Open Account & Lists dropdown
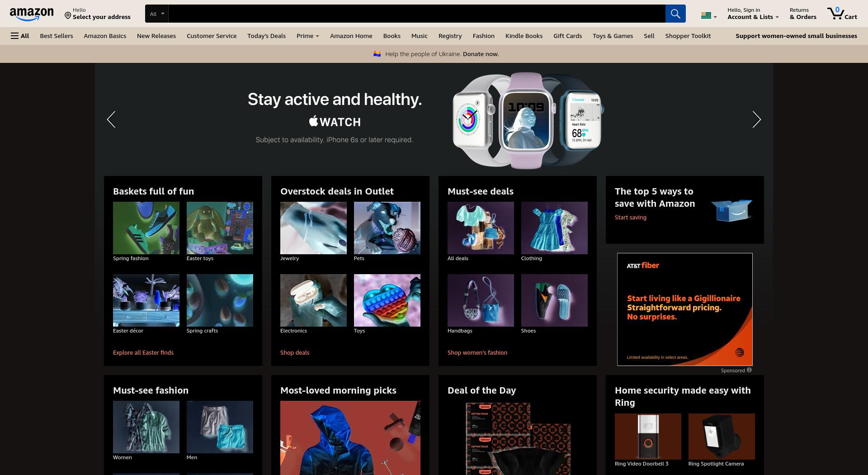Screen dimensions: 868x475 753,14
